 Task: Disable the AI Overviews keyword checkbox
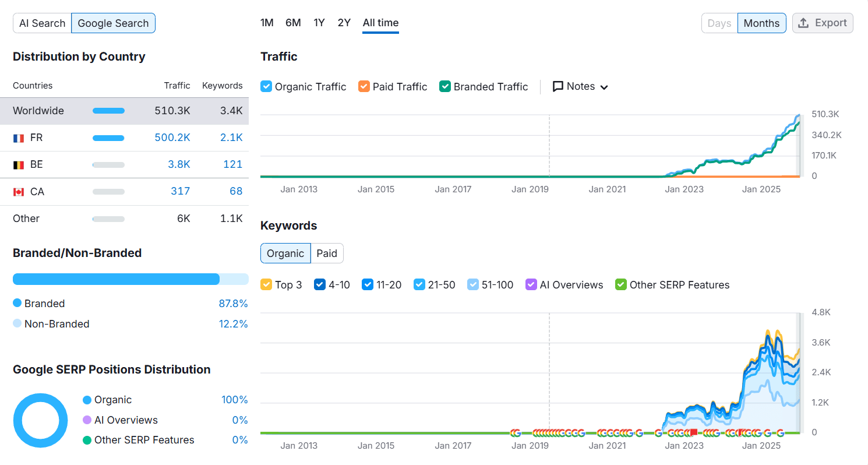tap(531, 285)
